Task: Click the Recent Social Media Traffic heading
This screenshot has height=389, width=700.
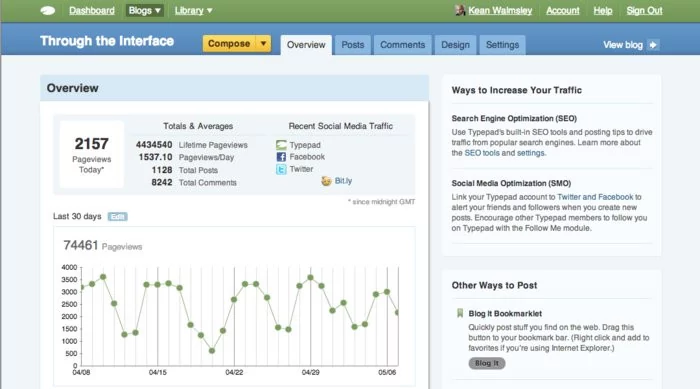Action: [x=341, y=126]
